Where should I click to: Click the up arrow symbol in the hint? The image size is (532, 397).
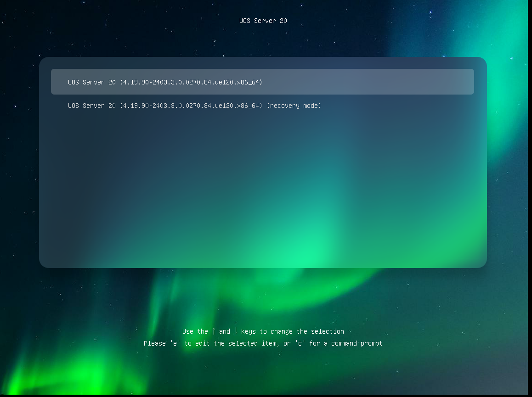214,331
